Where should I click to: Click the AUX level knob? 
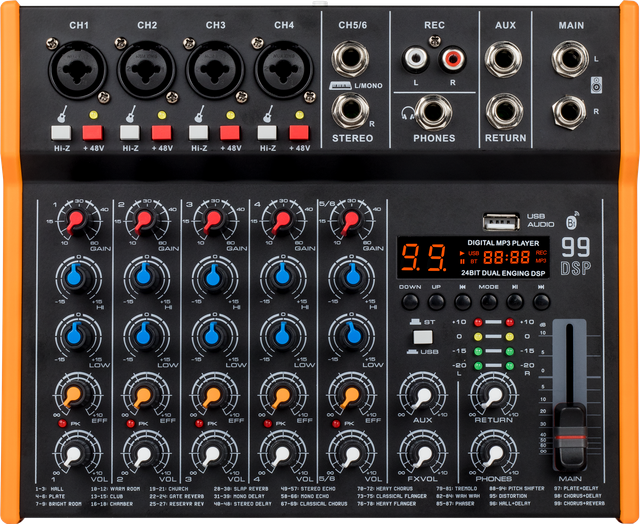click(x=420, y=397)
